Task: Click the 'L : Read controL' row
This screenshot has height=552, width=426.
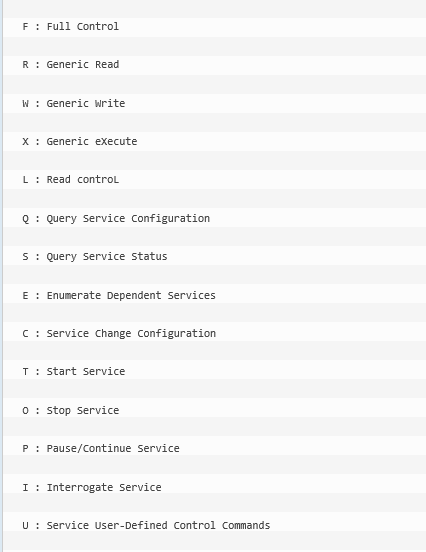Action: pos(214,180)
